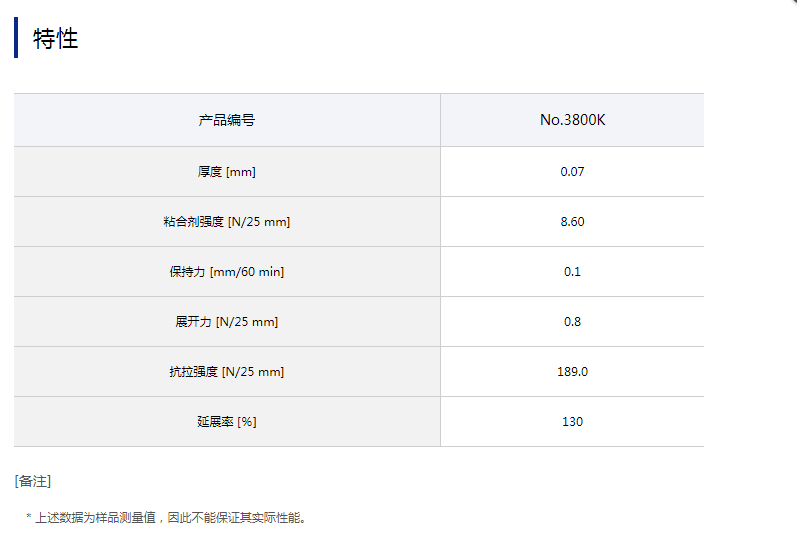Click the tensile strength value 189.0

pyautogui.click(x=572, y=372)
